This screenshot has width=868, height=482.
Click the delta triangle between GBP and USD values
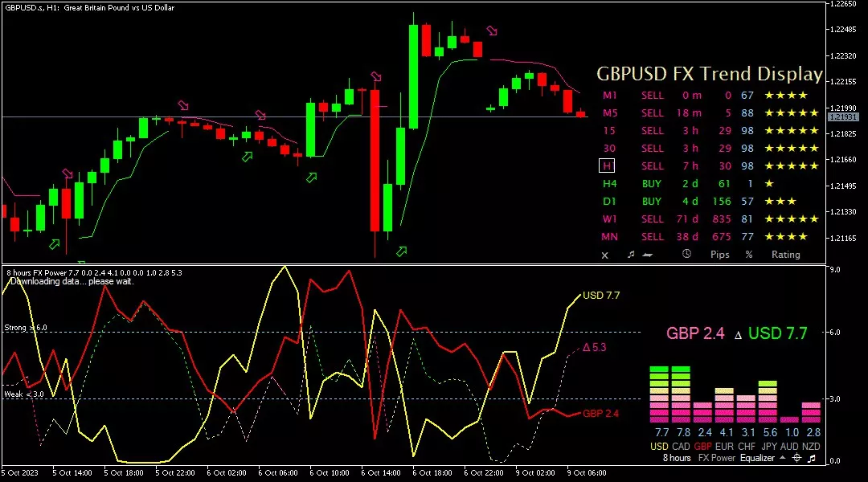click(x=738, y=334)
